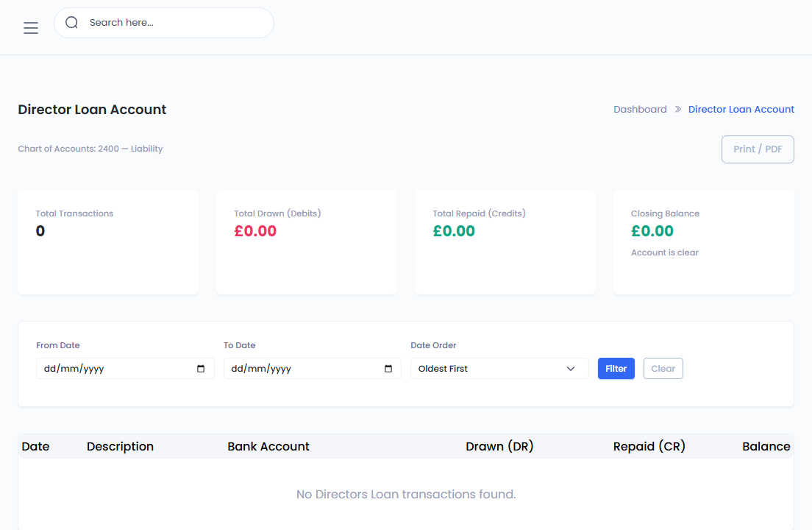Click the magnifying glass search icon
The height and width of the screenshot is (530, 812).
tap(71, 23)
